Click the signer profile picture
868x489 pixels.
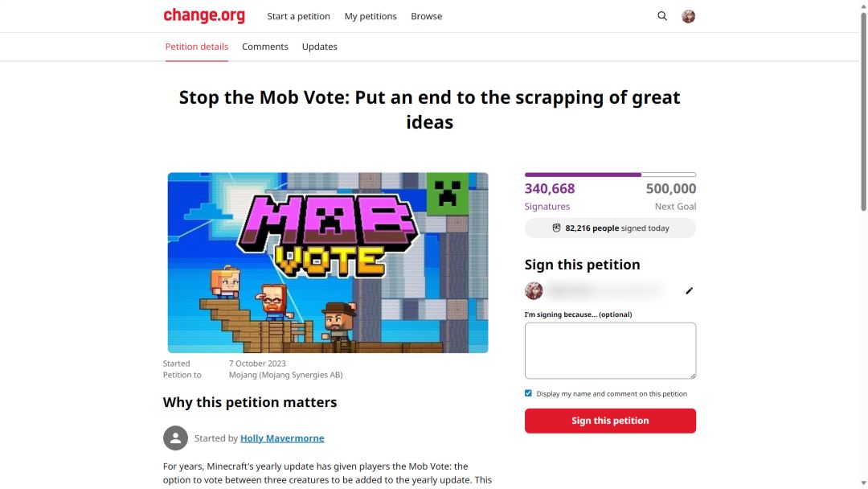534,291
